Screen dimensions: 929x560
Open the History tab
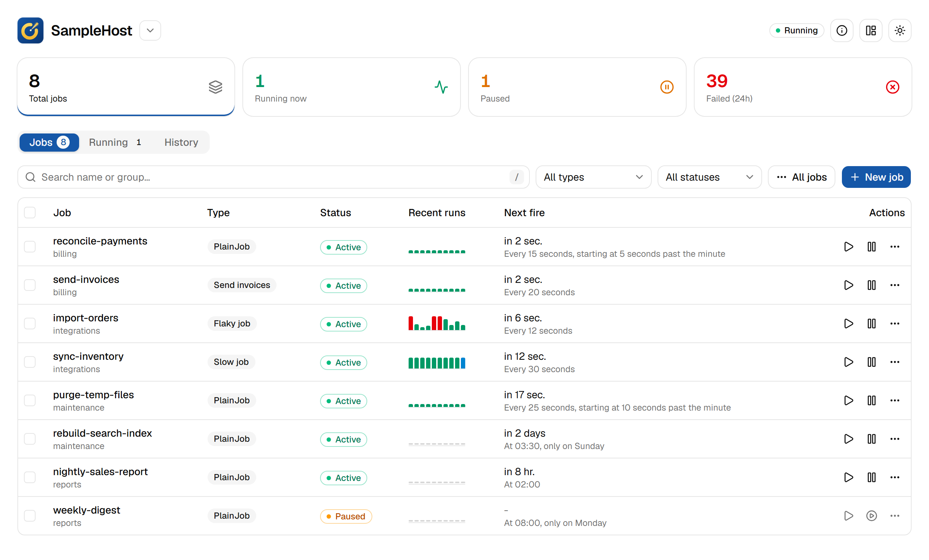pos(181,143)
